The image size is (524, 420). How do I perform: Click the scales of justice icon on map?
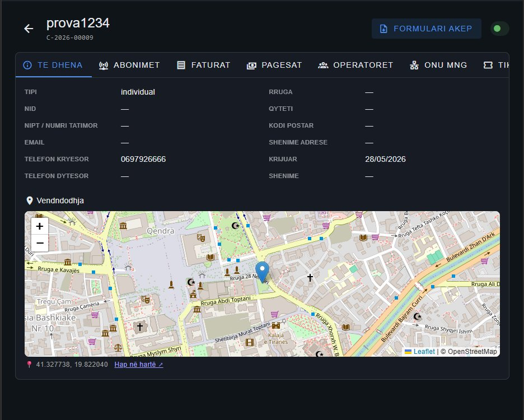click(x=118, y=348)
